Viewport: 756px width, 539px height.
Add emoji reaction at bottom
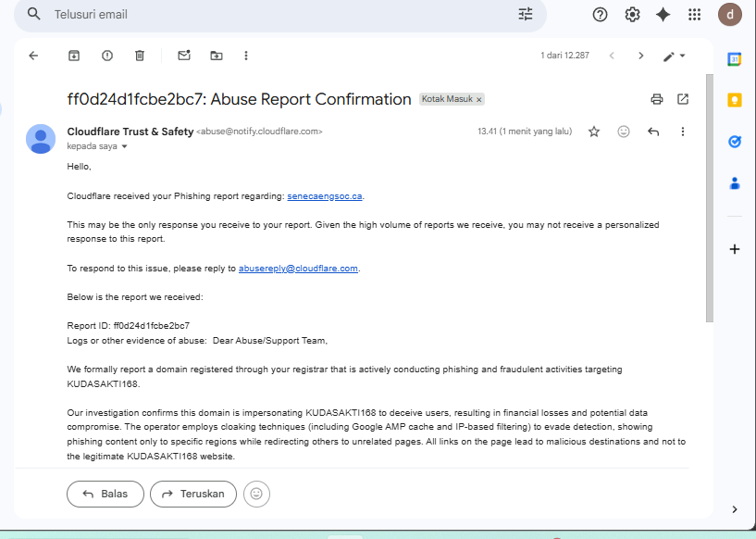click(x=256, y=494)
